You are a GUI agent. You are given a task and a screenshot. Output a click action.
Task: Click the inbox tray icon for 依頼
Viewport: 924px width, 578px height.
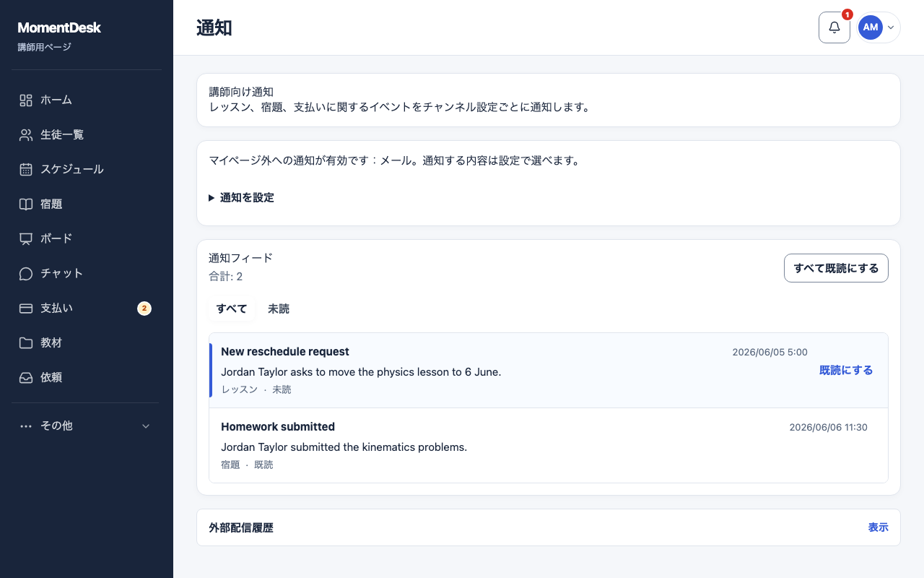pyautogui.click(x=26, y=378)
